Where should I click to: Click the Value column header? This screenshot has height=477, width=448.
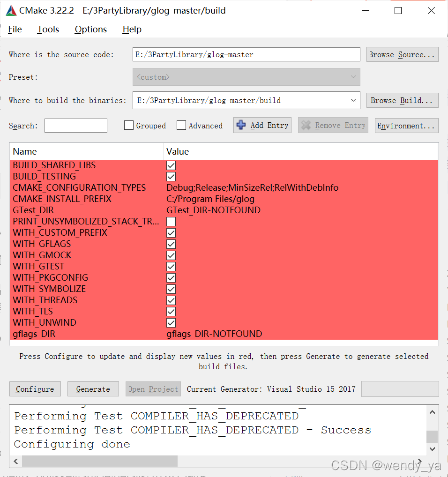click(300, 151)
